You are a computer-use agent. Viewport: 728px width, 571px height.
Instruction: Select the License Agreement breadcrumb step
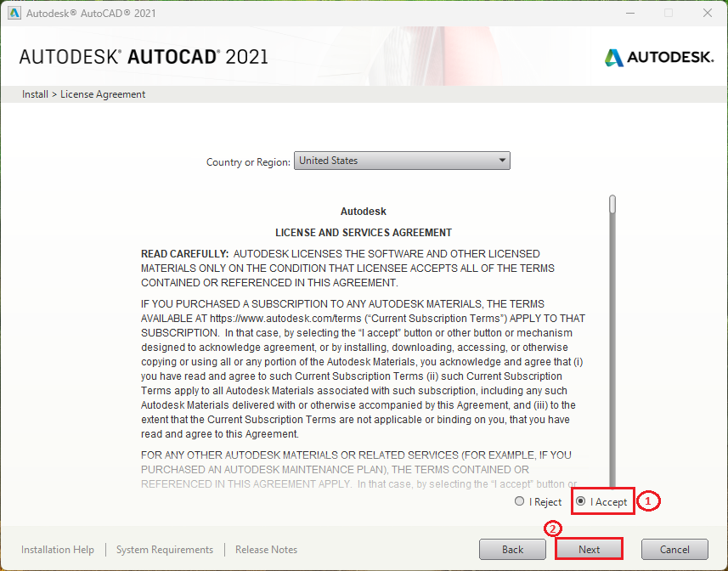(x=102, y=93)
